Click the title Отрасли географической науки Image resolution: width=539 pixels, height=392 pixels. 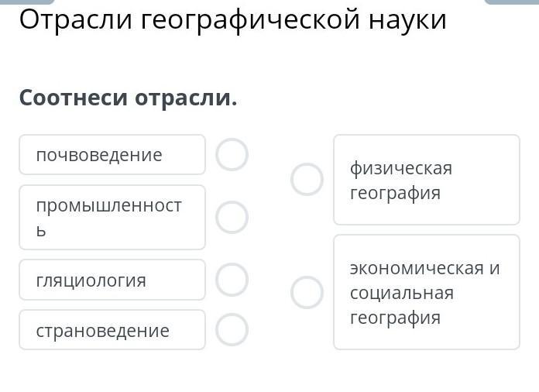tap(232, 20)
